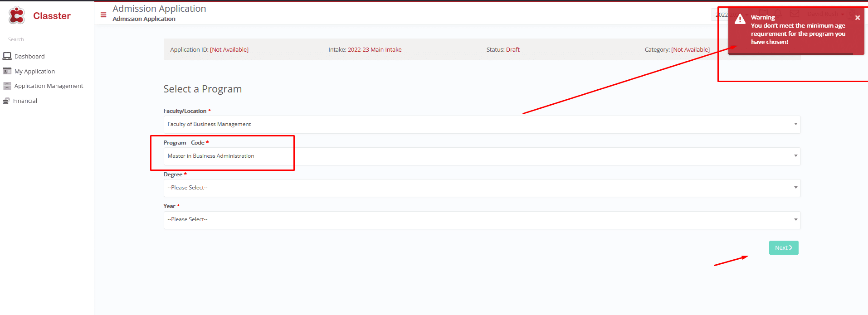Viewport: 868px width, 315px height.
Task: Toggle the hamburger sidebar menu icon
Action: click(103, 15)
